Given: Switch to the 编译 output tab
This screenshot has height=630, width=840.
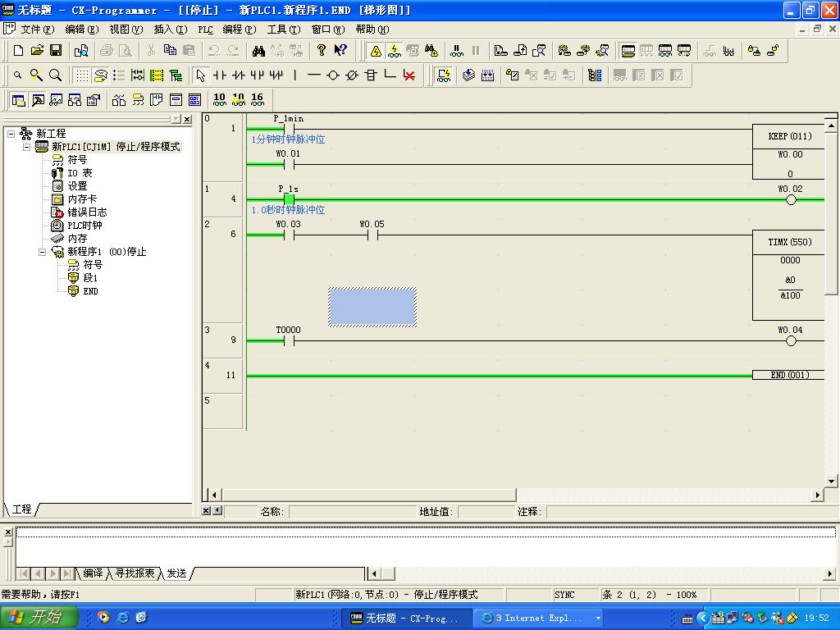Looking at the screenshot, I should [x=93, y=573].
